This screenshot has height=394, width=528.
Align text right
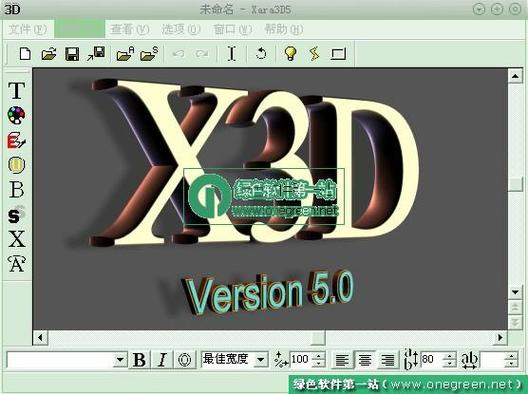[x=388, y=360]
